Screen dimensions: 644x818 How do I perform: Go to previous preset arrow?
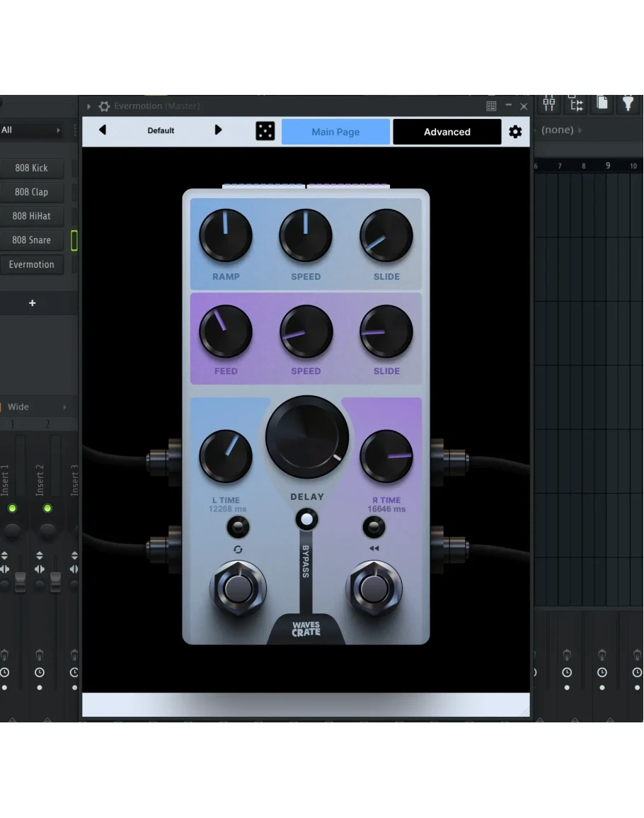pos(103,130)
